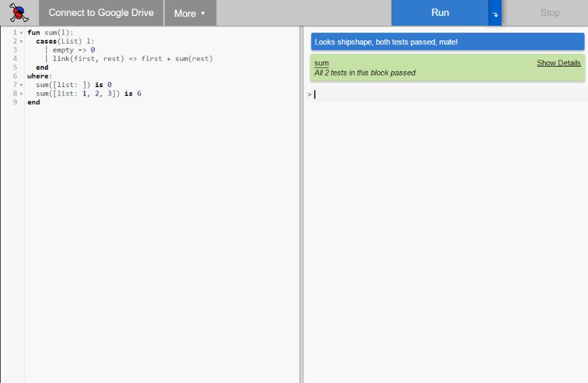This screenshot has width=588, height=383.
Task: Click inside the code editor on line 9
Action: 33,102
